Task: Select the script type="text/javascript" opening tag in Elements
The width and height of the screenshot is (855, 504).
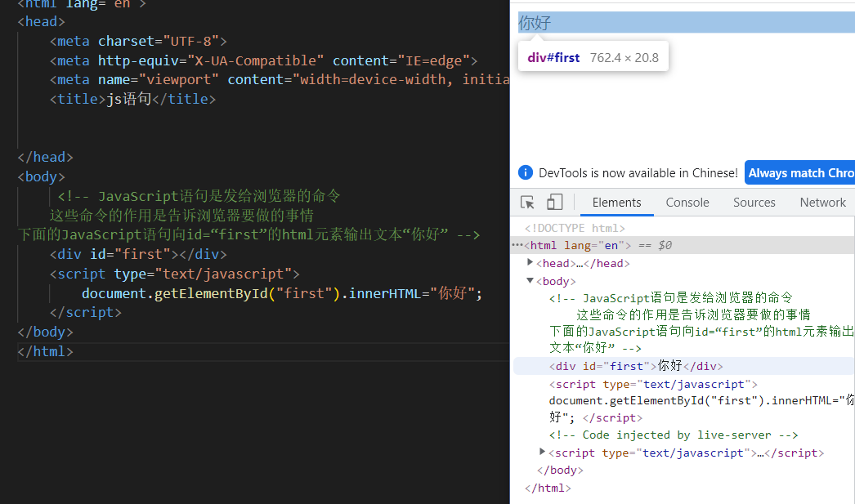Action: tap(653, 384)
